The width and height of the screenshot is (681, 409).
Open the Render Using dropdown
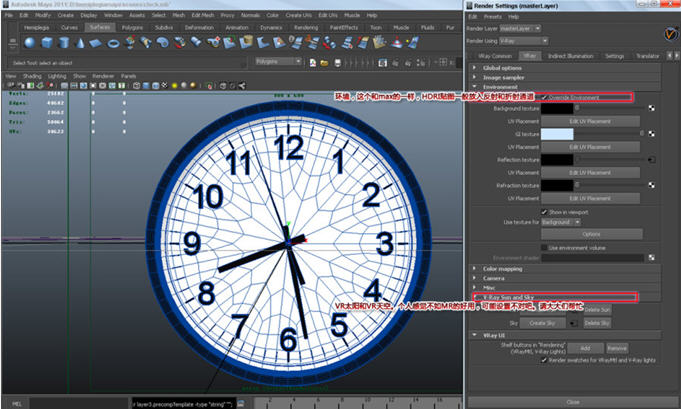[522, 41]
